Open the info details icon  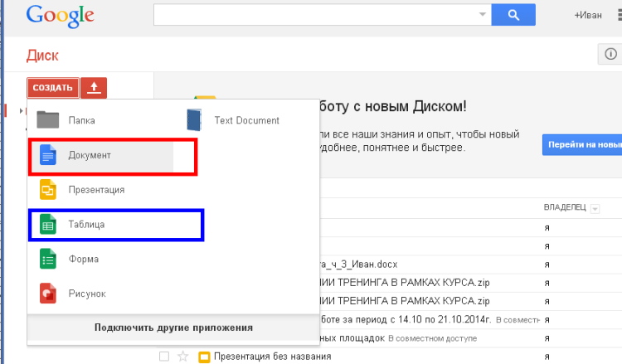tap(610, 54)
